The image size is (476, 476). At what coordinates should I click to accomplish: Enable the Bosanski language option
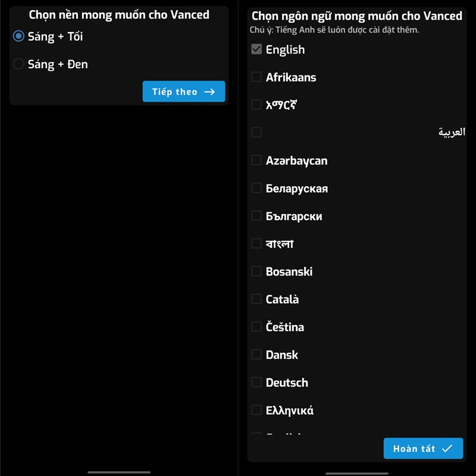point(256,271)
